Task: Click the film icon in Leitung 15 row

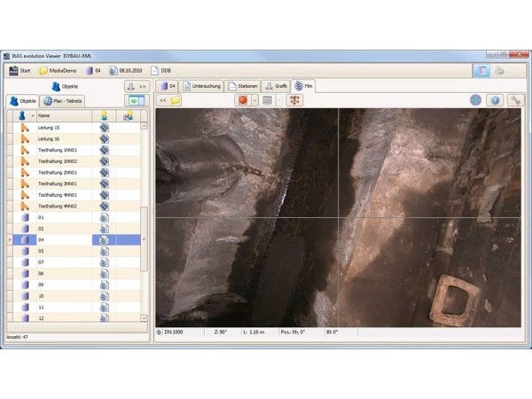Action: pos(104,128)
